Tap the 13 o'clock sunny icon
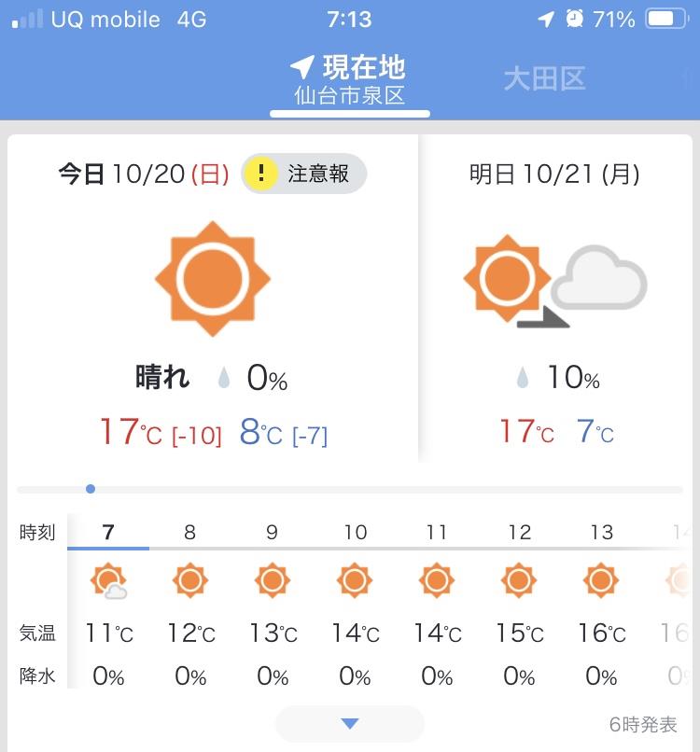Image resolution: width=700 pixels, height=752 pixels. [601, 580]
